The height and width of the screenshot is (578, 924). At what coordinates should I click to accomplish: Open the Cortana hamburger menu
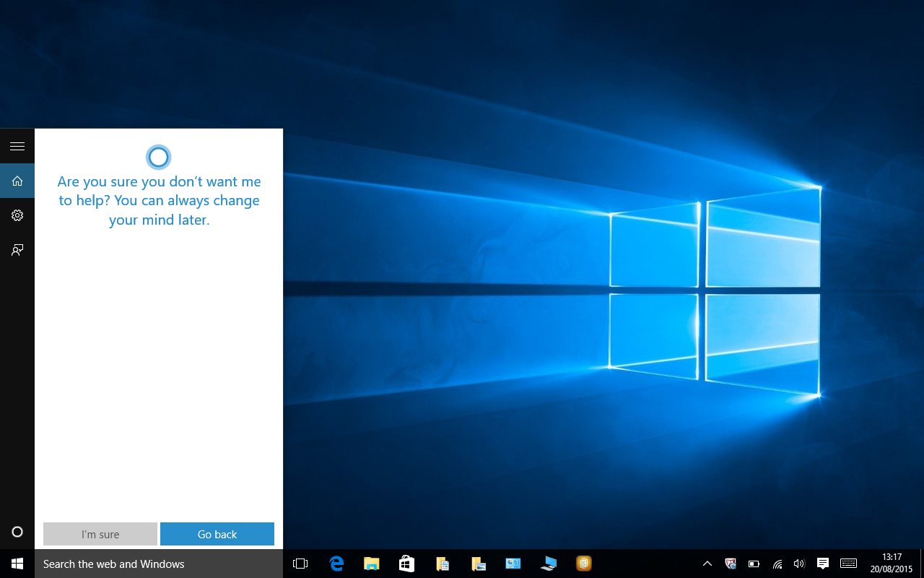[17, 145]
